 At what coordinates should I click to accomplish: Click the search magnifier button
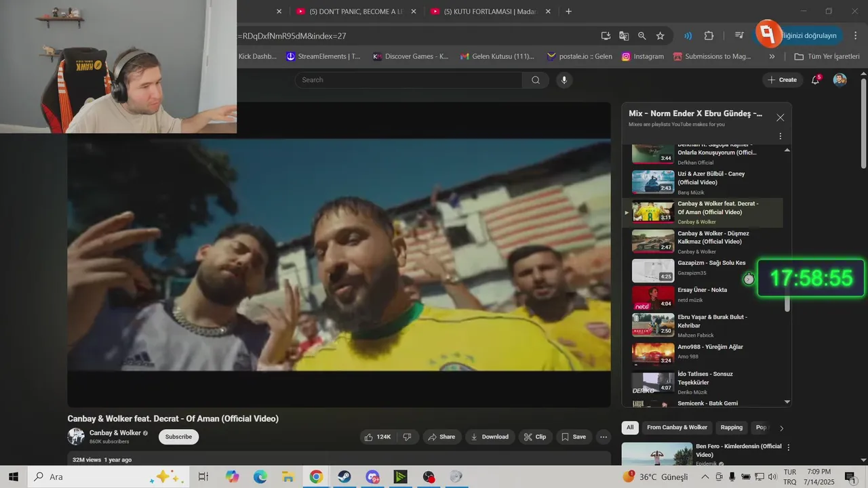coord(536,80)
